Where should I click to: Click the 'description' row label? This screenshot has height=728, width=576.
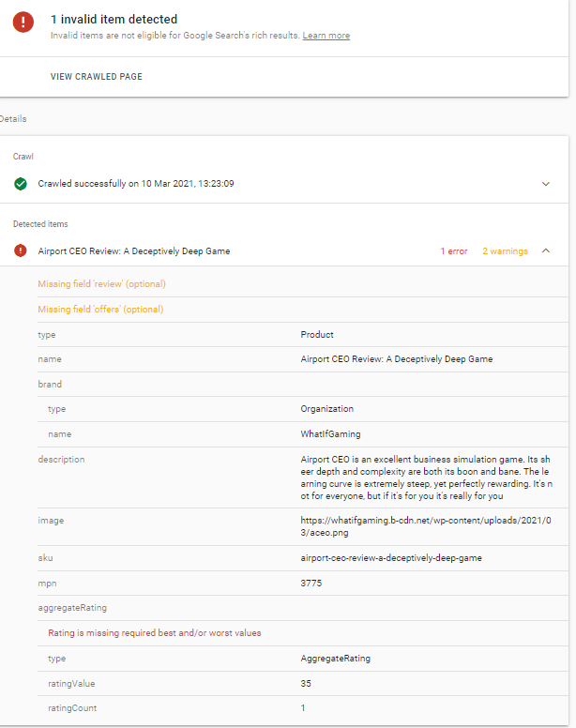pyautogui.click(x=61, y=459)
